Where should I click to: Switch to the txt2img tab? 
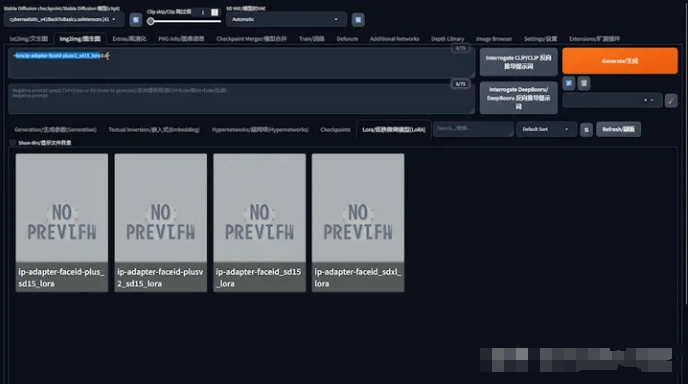[x=29, y=39]
